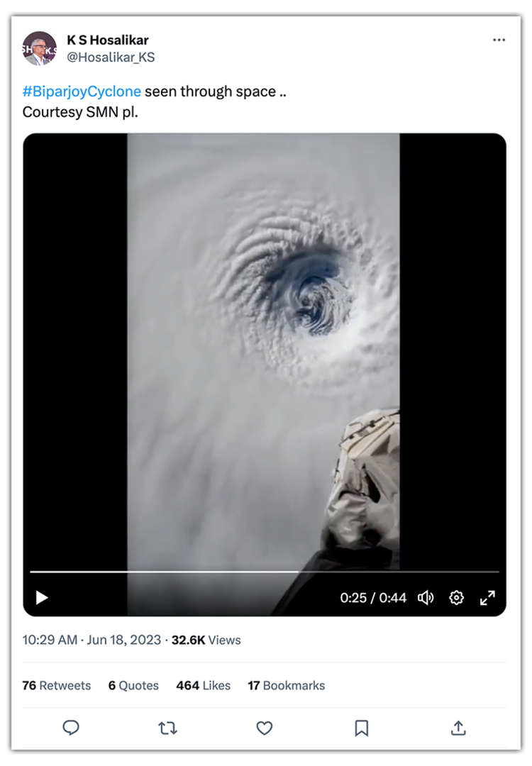Mute the video volume speaker icon
The width and height of the screenshot is (532, 766).
[426, 597]
